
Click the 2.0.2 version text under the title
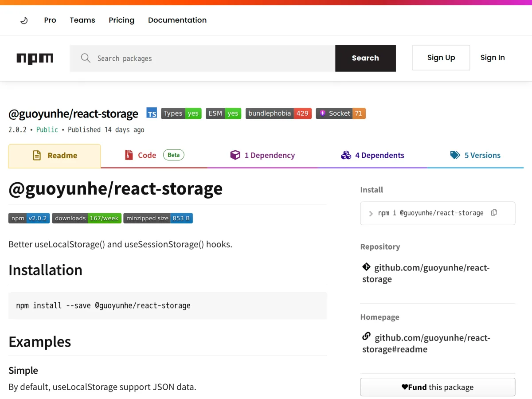(x=17, y=129)
